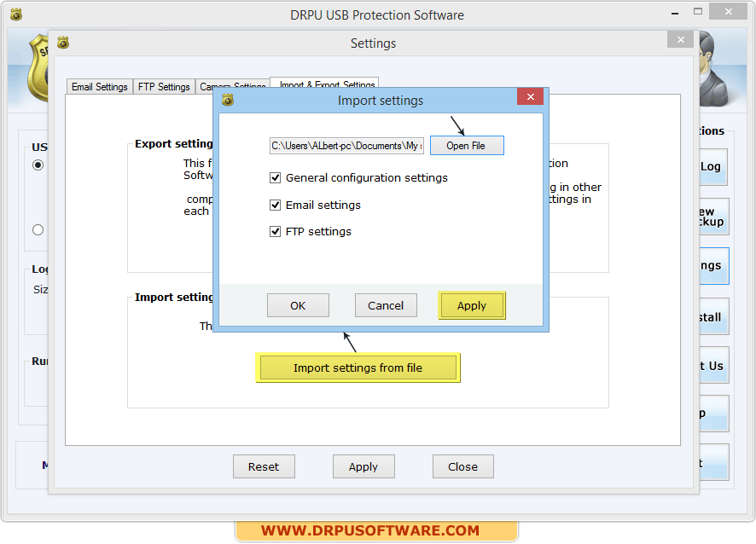Select the first USB radio button in the main window
The width and height of the screenshot is (756, 544).
38,165
